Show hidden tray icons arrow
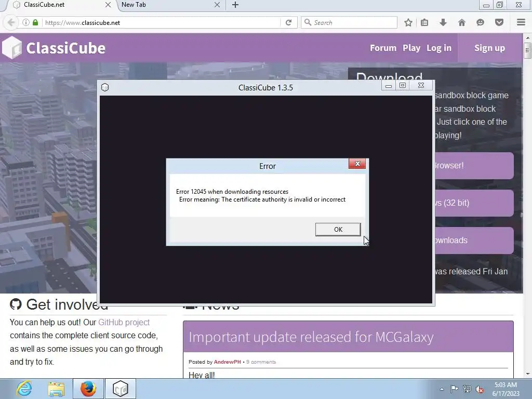This screenshot has height=399, width=532. click(x=442, y=389)
